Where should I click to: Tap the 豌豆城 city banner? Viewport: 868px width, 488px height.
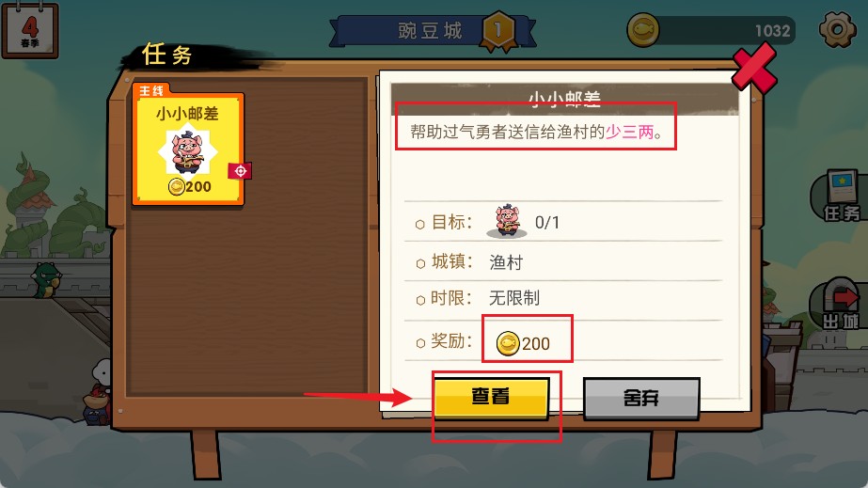[430, 31]
